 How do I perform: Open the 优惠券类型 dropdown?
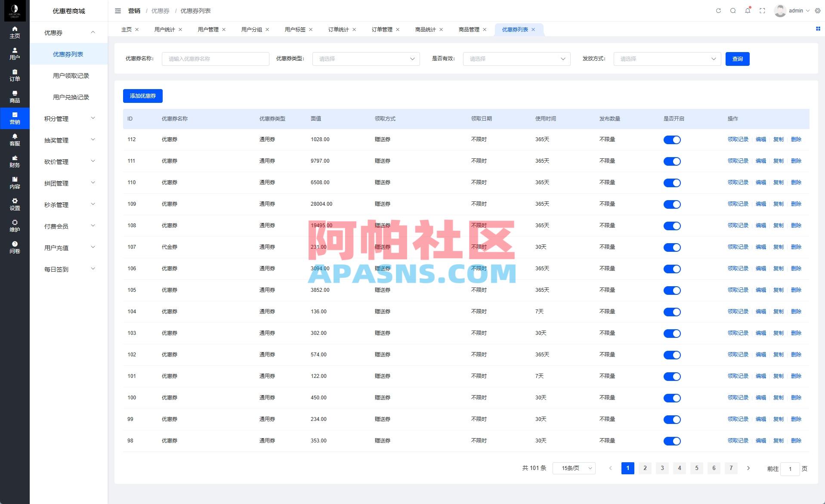366,59
